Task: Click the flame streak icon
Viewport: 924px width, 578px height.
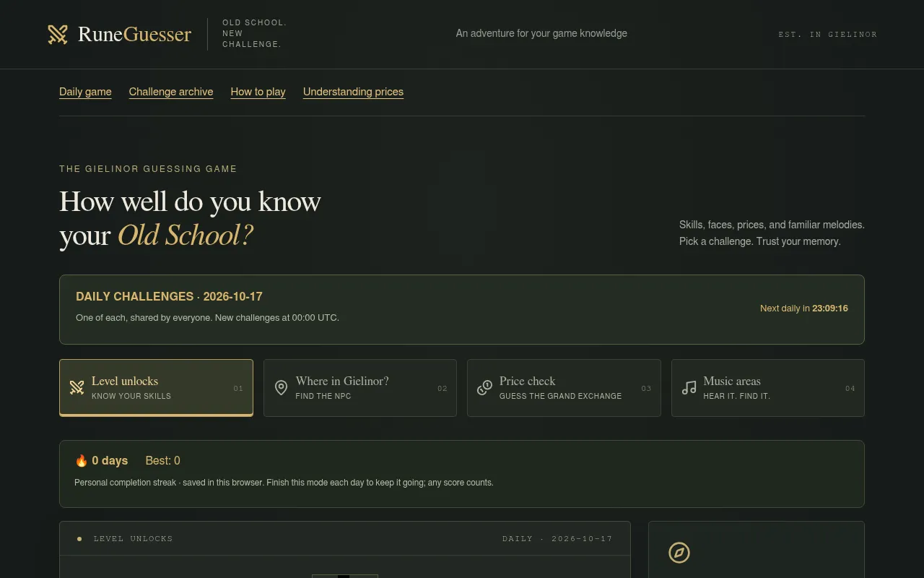Action: (x=82, y=461)
